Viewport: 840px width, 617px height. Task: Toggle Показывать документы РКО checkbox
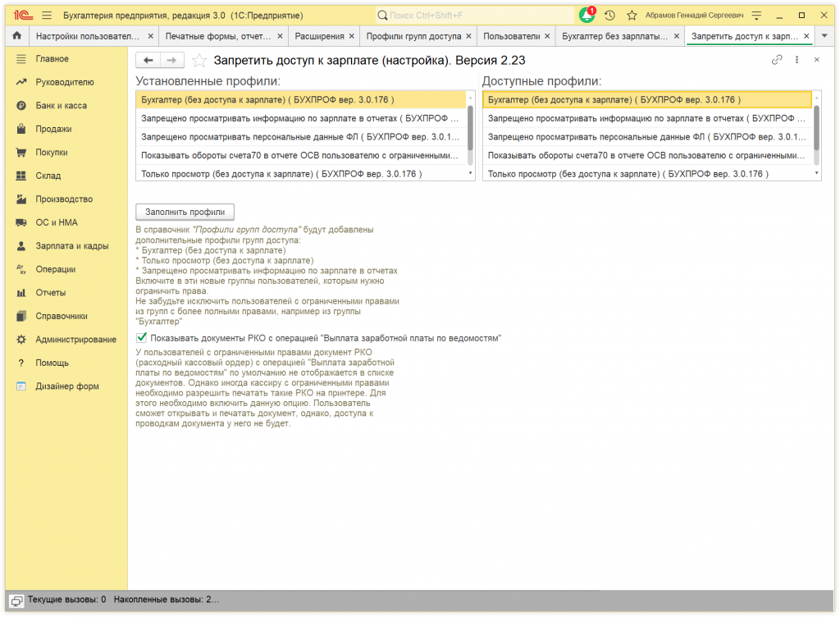pos(141,337)
